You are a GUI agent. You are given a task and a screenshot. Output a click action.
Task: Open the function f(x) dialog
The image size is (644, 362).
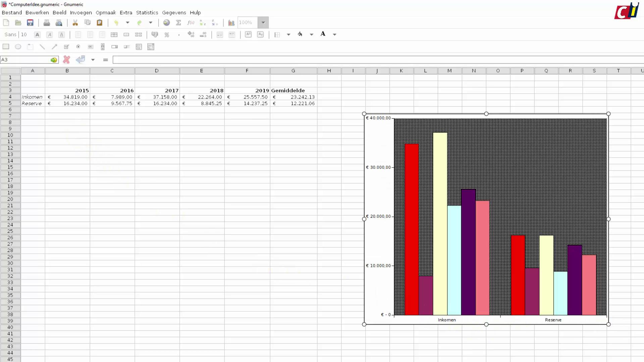190,22
